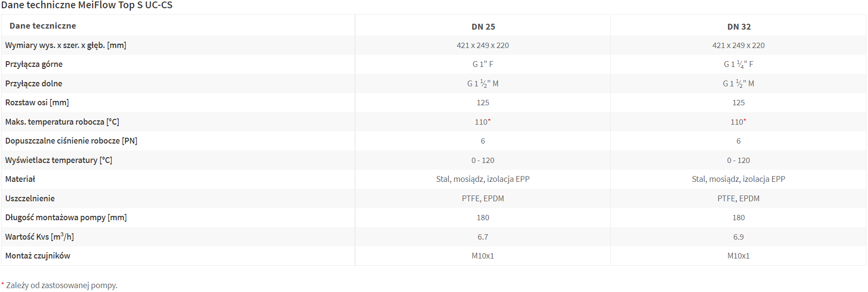Select the Dane teczniczne header cell
This screenshot has height=292, width=868.
43,26
